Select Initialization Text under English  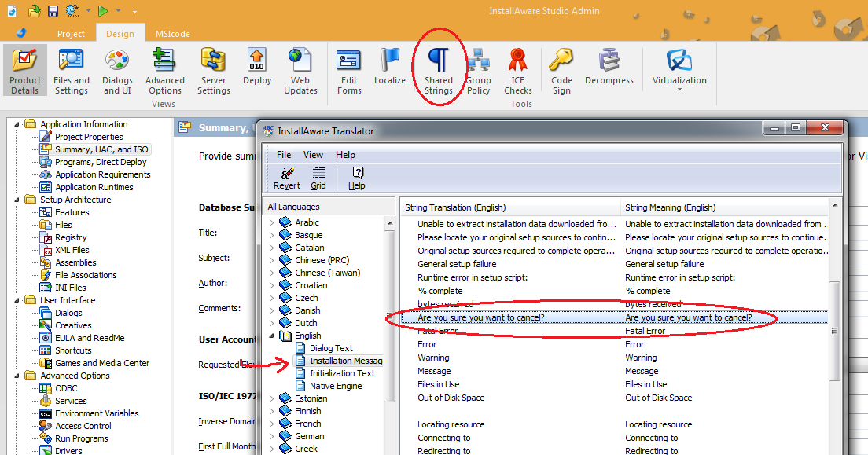coord(342,373)
